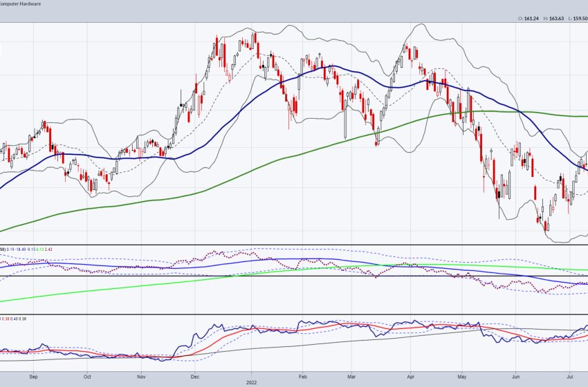
Task: Click the 'Dec' label on the time axis
Action: pos(194,377)
